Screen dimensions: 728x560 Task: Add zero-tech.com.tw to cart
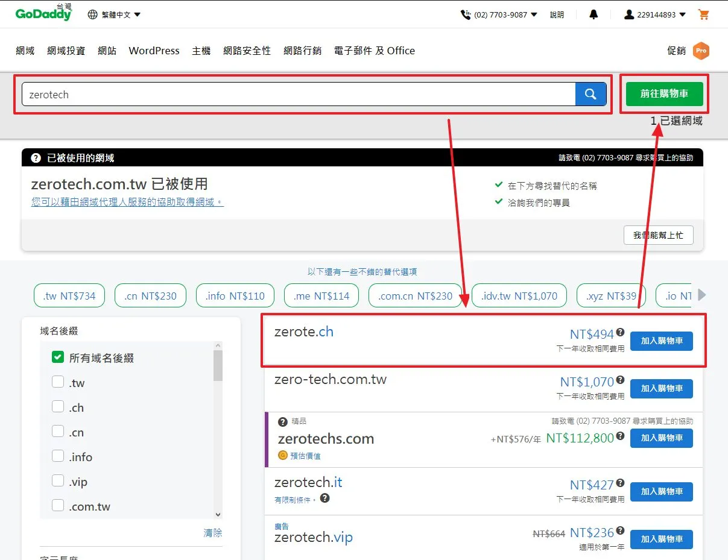tap(662, 389)
